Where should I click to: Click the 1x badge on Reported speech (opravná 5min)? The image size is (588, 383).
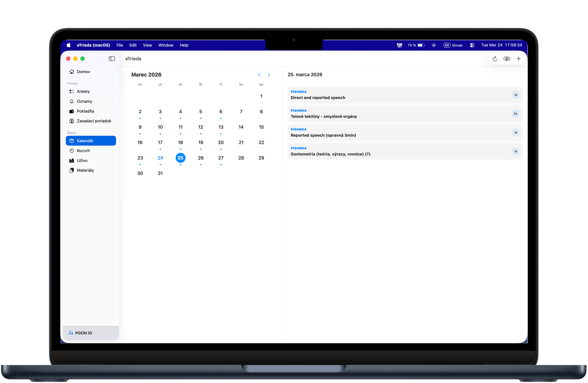[x=516, y=133]
